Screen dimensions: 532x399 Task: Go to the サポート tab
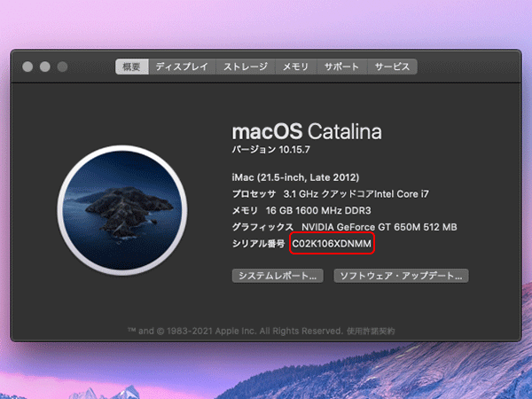click(342, 66)
